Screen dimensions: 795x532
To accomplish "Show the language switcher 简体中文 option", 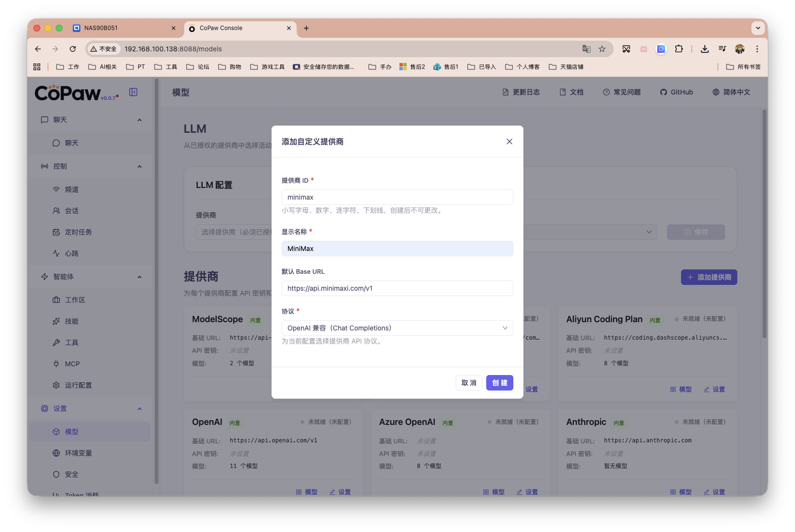I will [731, 92].
